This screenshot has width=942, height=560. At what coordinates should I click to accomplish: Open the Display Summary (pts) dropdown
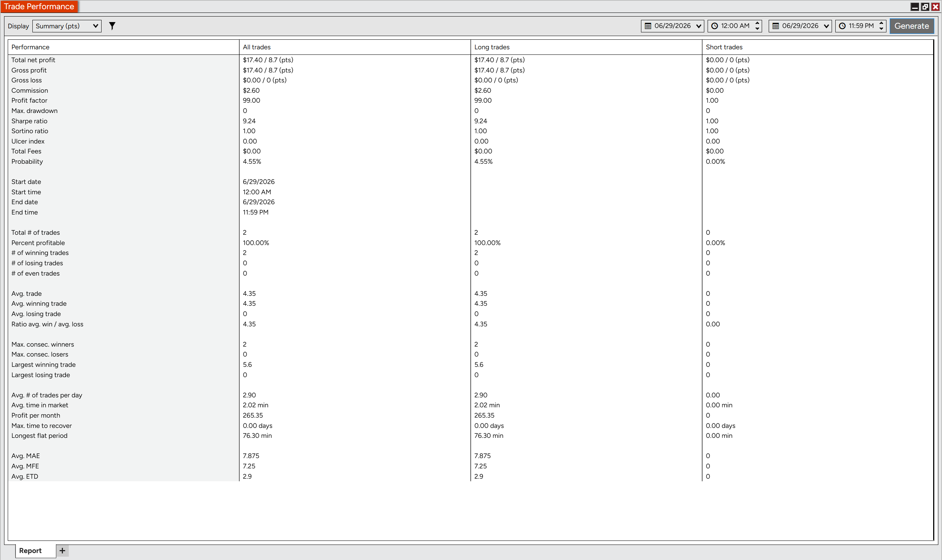[x=67, y=26]
